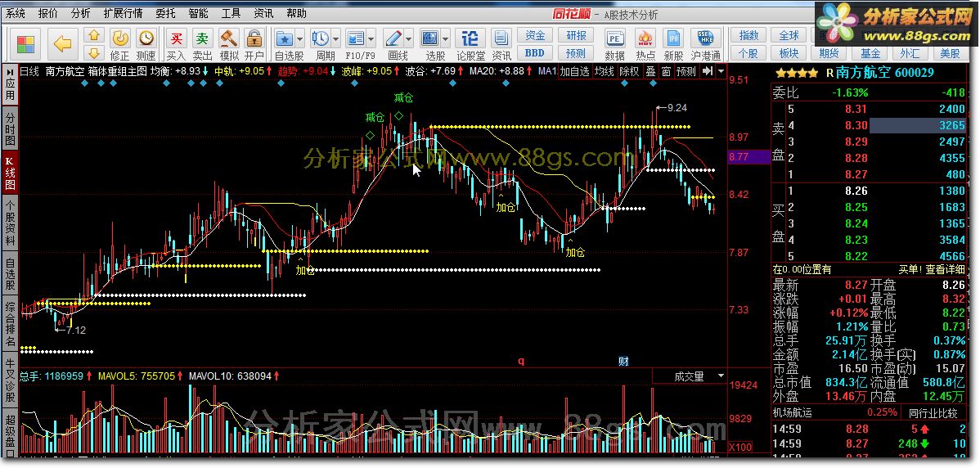
Task: Open the 论股堂 forum icon
Action: (x=470, y=38)
